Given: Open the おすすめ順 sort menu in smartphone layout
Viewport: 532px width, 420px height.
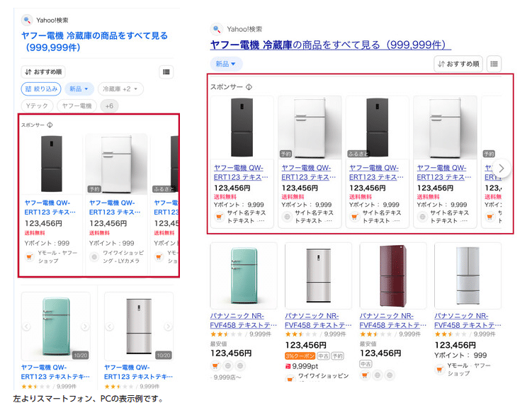Looking at the screenshot, I should pos(43,72).
